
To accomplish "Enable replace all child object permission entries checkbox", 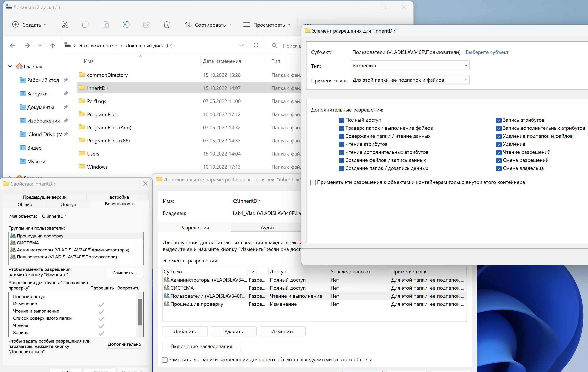I will (x=165, y=360).
